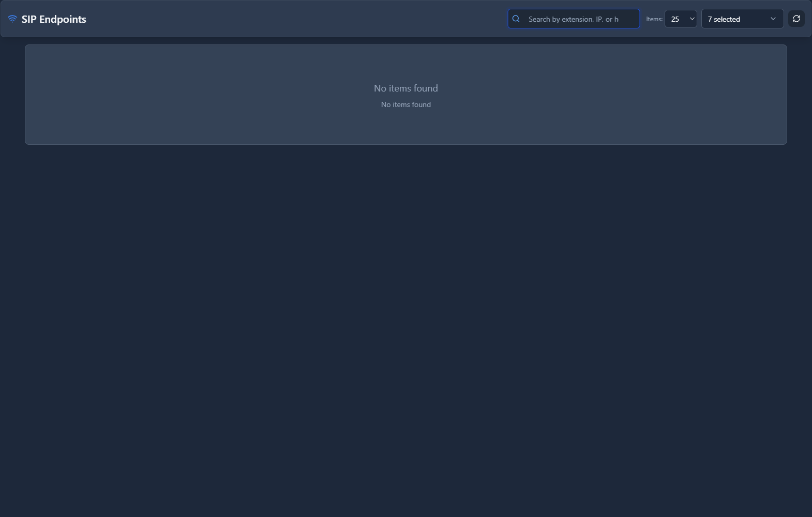Click the blue Wi-Fi signal icon
Viewport: 812px width, 517px height.
point(12,19)
